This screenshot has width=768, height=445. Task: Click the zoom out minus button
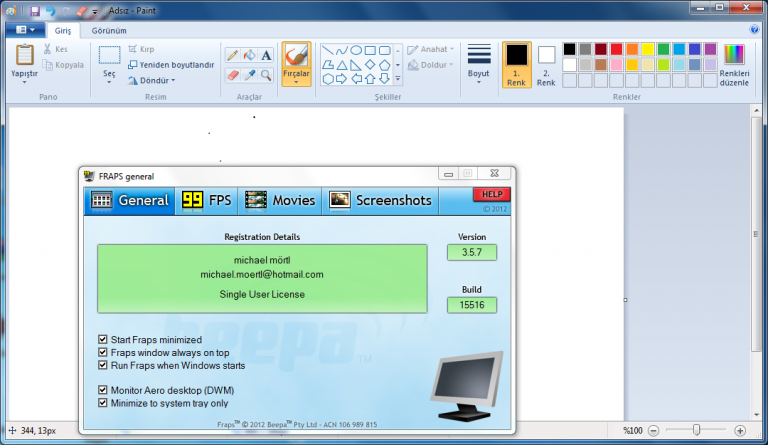[x=653, y=430]
